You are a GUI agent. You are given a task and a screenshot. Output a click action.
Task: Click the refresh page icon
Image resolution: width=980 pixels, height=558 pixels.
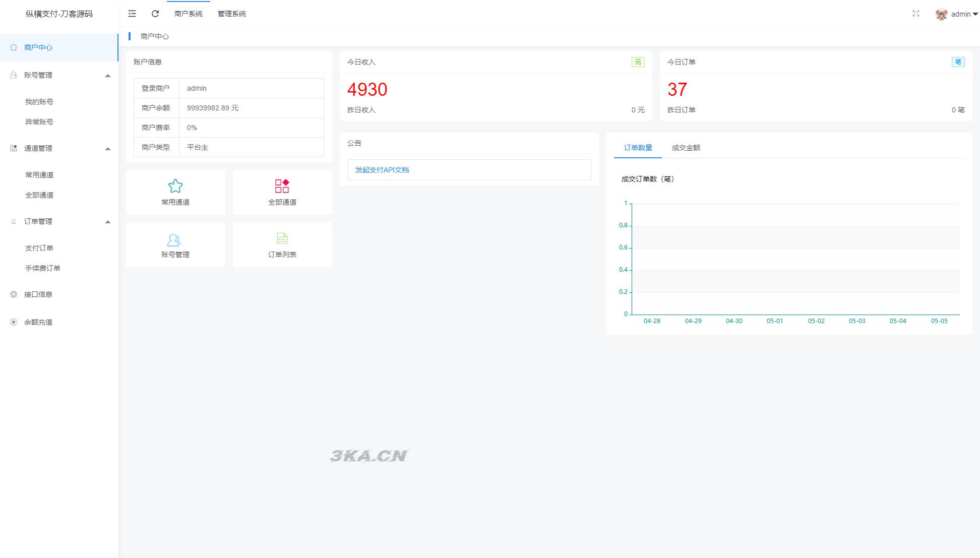pos(155,14)
